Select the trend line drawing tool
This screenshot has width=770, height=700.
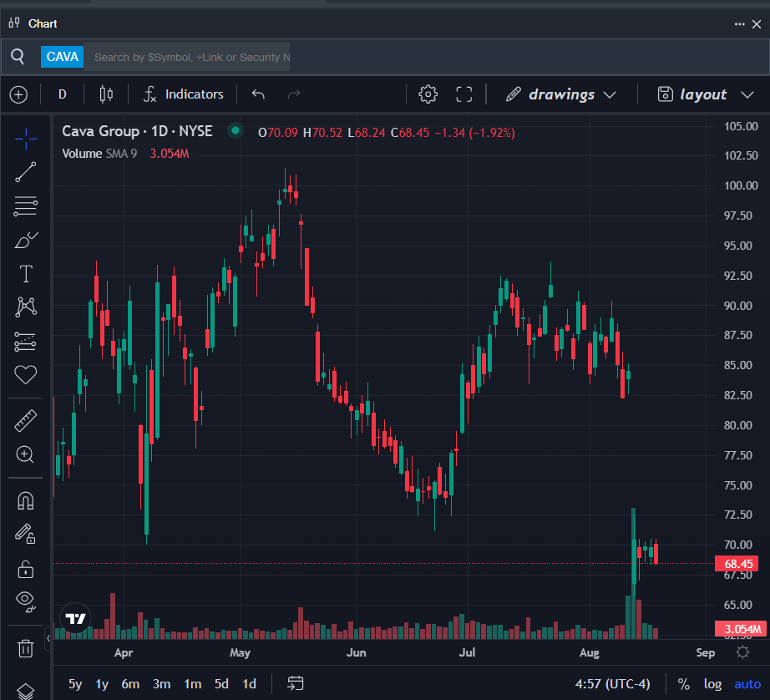point(26,172)
